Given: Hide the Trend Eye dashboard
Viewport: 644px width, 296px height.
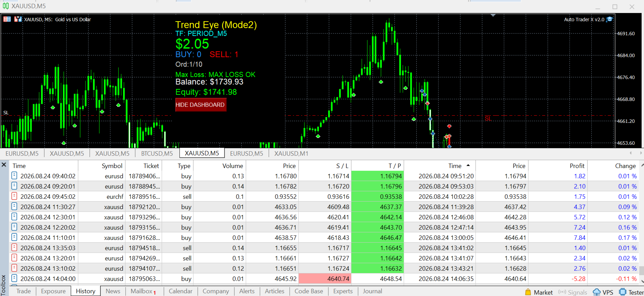Looking at the screenshot, I should (200, 105).
